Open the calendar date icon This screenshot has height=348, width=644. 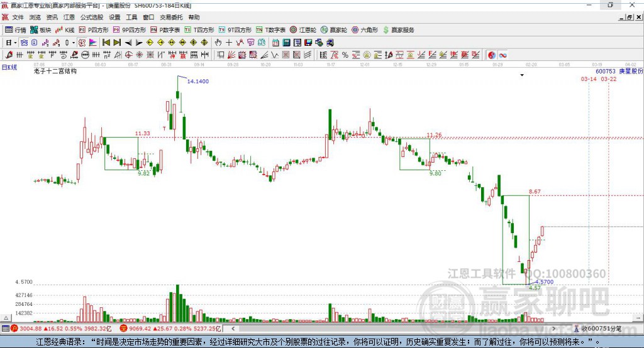275,43
